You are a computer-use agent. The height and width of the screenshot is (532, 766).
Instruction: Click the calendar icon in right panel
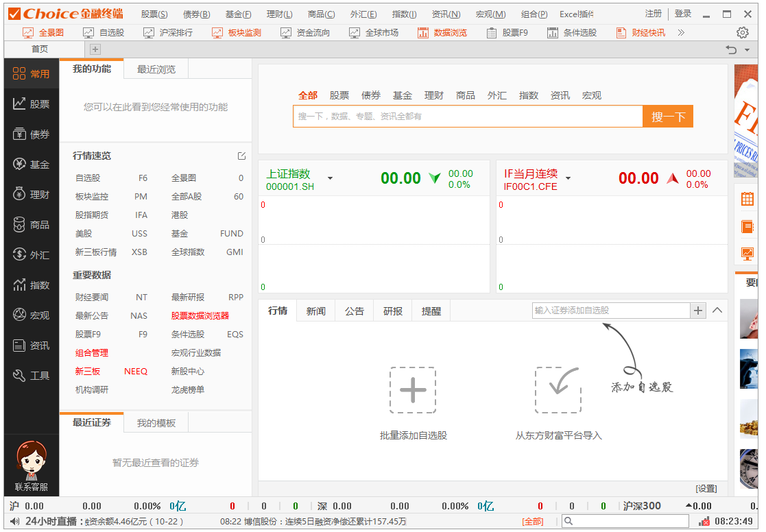point(747,199)
